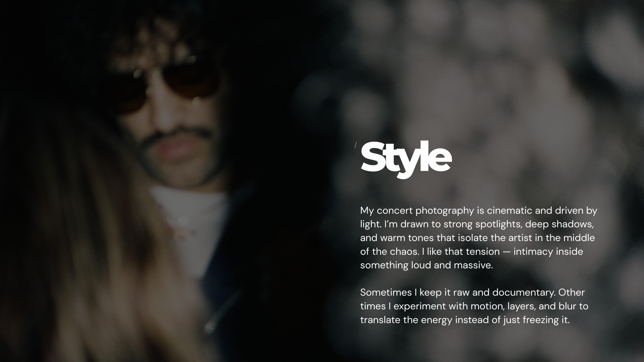Click the word "cinematic" in first paragraph
This screenshot has height=362, width=644.
point(509,211)
